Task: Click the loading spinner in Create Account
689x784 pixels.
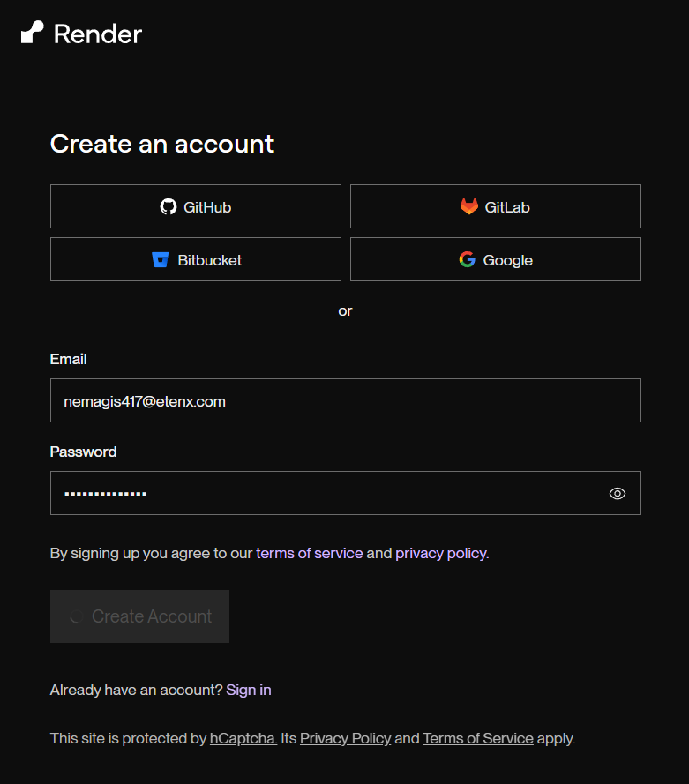Action: [x=77, y=617]
